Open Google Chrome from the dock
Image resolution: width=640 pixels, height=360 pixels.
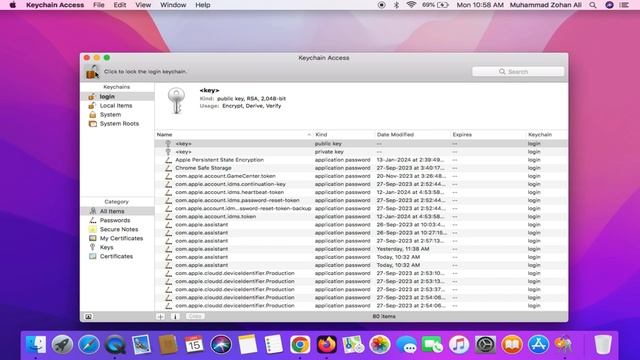pyautogui.click(x=300, y=344)
